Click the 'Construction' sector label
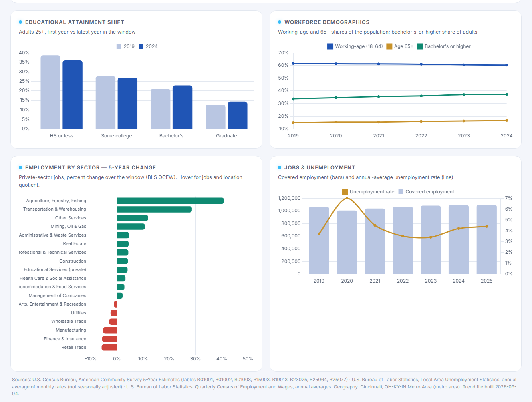This screenshot has width=532, height=402. point(73,261)
